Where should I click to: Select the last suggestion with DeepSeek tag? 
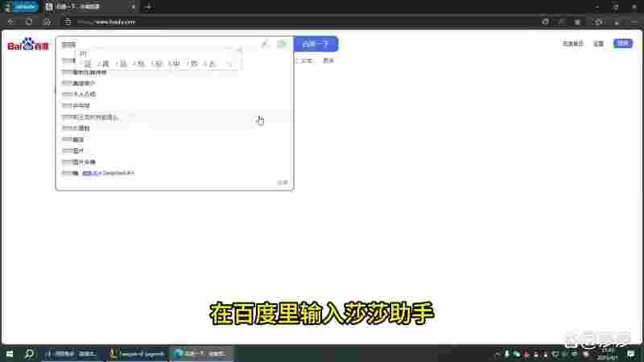tap(175, 173)
